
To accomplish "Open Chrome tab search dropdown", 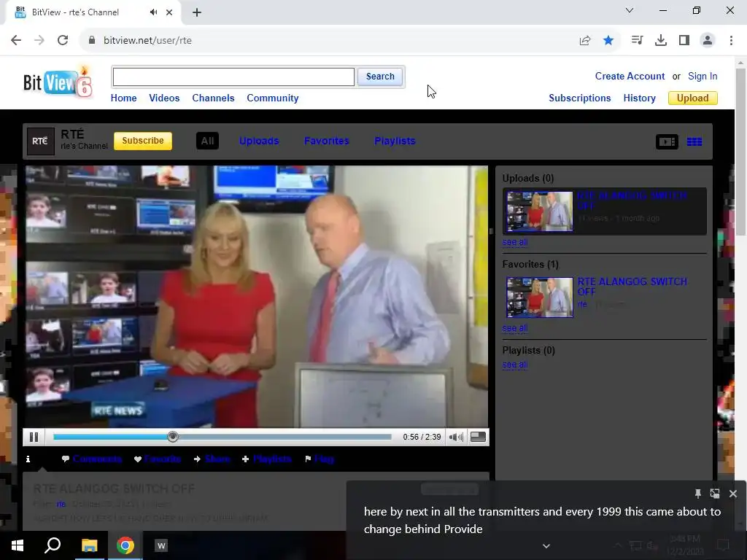I will (630, 10).
